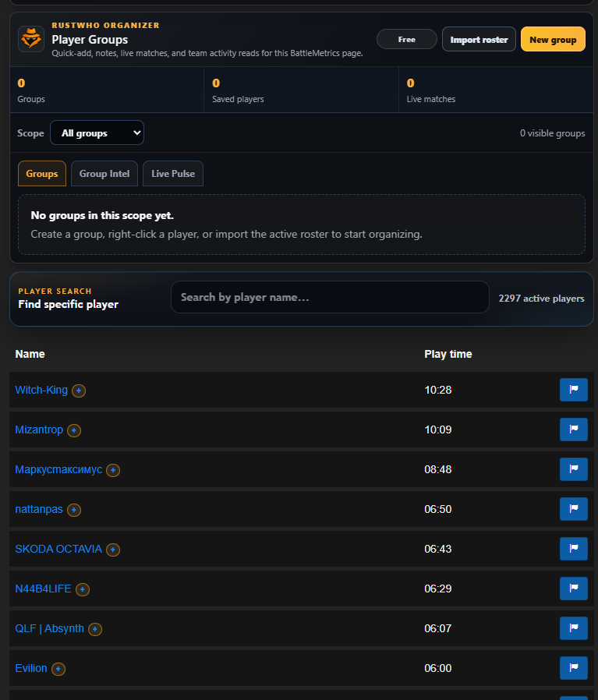
Task: Click the Name column header
Action: click(30, 354)
